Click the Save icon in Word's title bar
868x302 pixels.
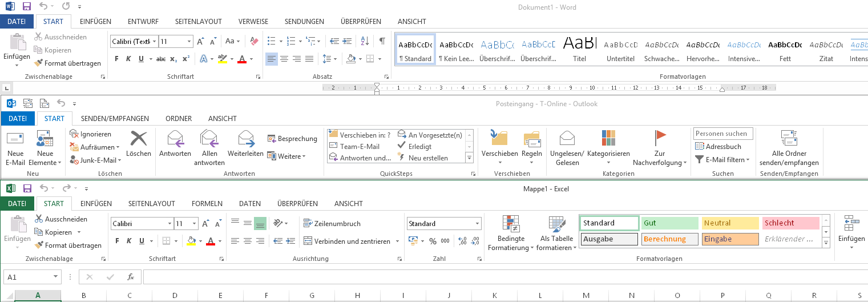[x=26, y=7]
